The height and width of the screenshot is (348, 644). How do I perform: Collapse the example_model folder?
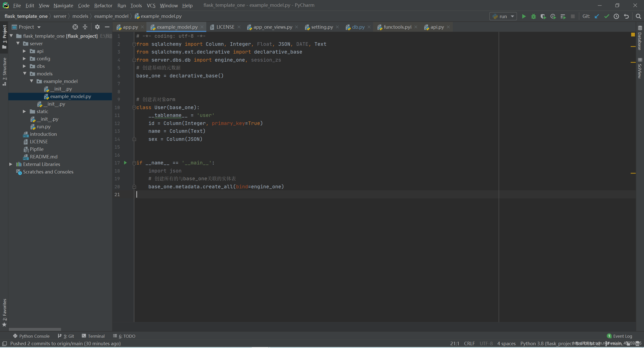point(31,81)
